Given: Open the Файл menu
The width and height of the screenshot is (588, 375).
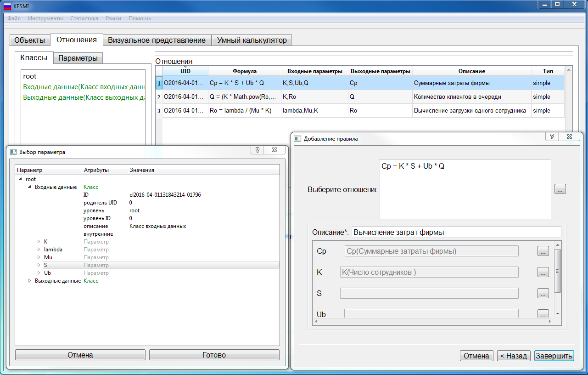Looking at the screenshot, I should 14,18.
